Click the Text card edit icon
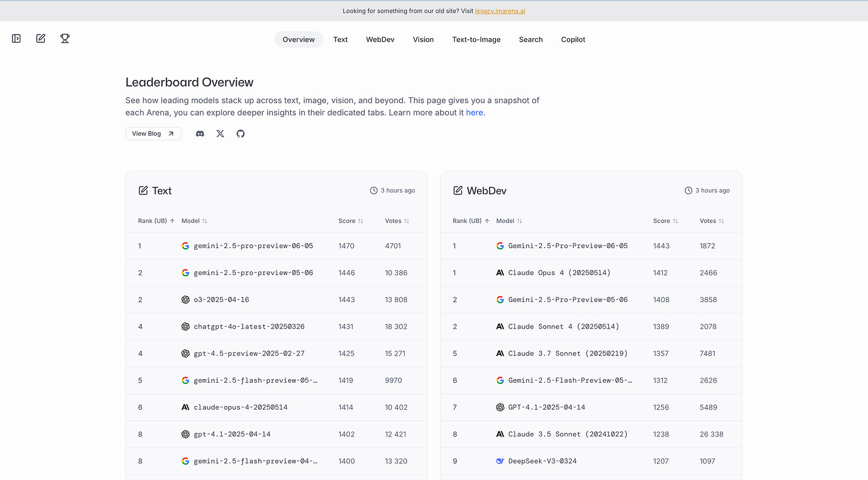Viewport: 868px width, 480px height. 143,191
